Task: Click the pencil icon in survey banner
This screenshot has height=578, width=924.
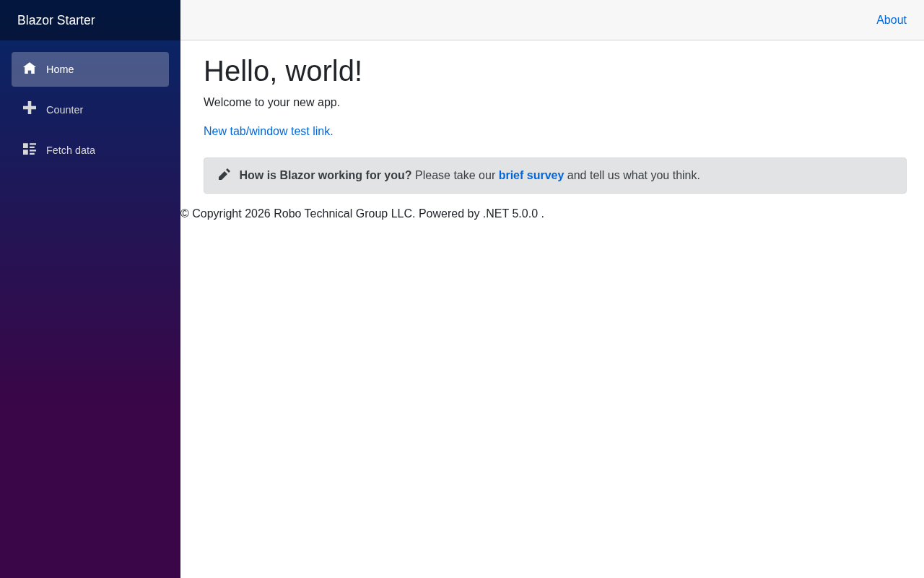Action: 224,175
